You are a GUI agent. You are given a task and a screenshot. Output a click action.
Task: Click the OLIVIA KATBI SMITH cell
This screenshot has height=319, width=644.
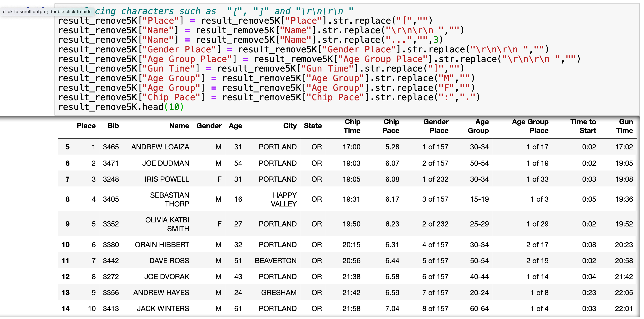pyautogui.click(x=167, y=224)
